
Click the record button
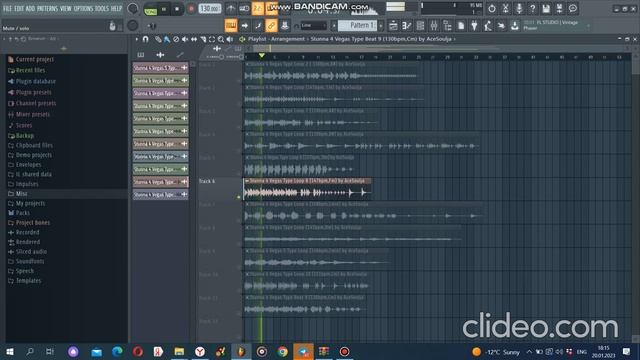(x=191, y=9)
